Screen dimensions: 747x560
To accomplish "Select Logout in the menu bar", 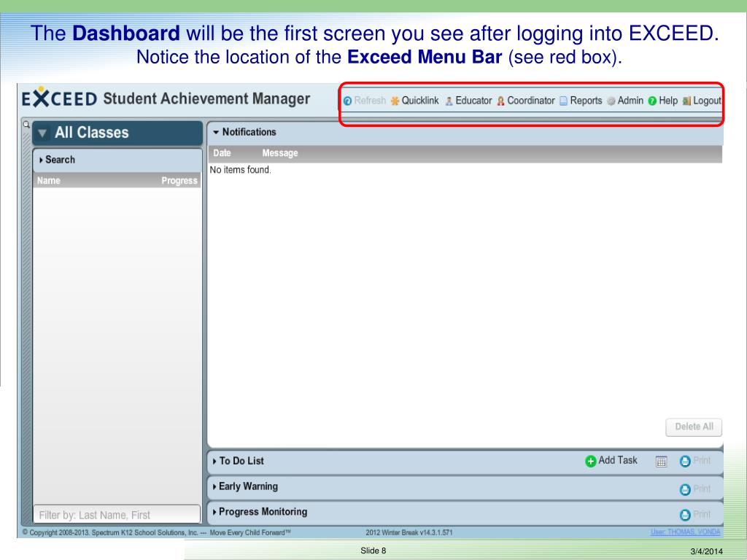I will tap(707, 101).
